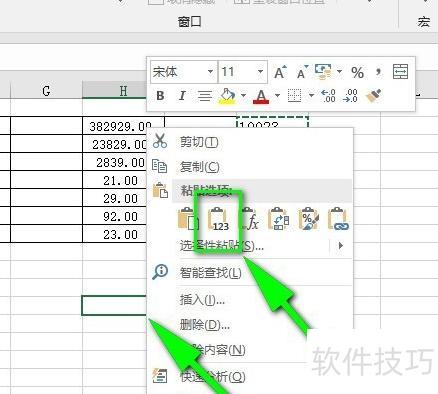
Task: Click paste link option
Action: (338, 219)
